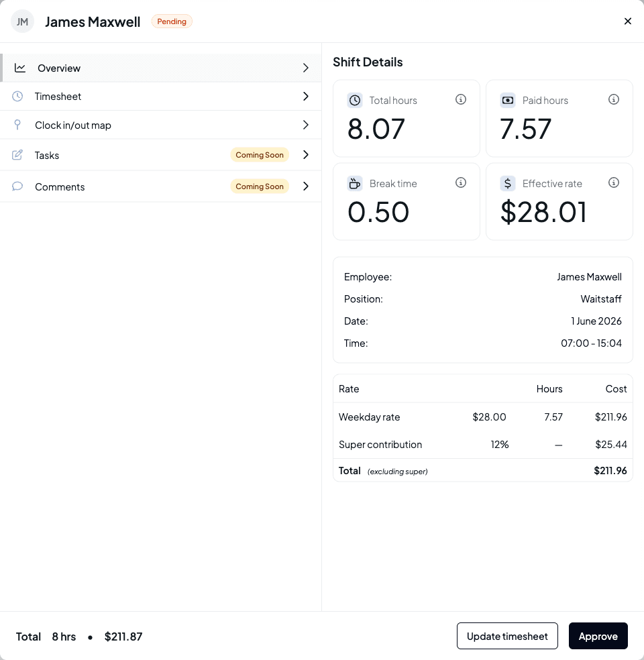Image resolution: width=644 pixels, height=660 pixels.
Task: Click the Position value Waitstaff
Action: [x=601, y=299]
